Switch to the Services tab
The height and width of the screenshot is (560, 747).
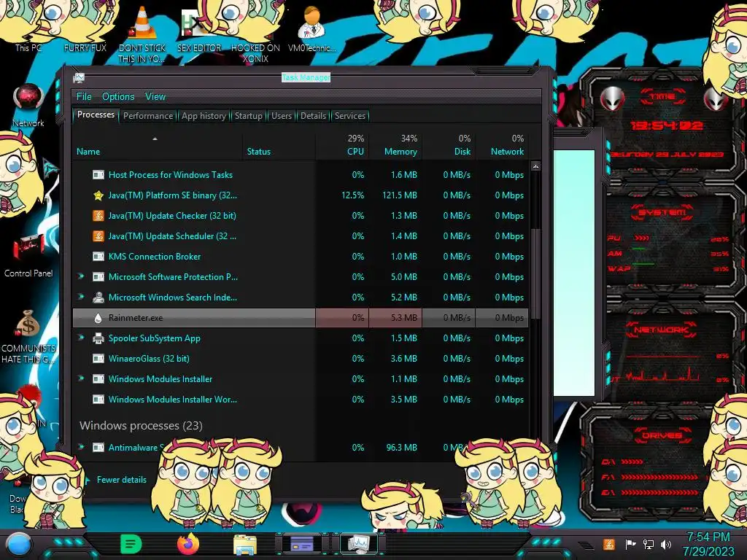pyautogui.click(x=349, y=116)
